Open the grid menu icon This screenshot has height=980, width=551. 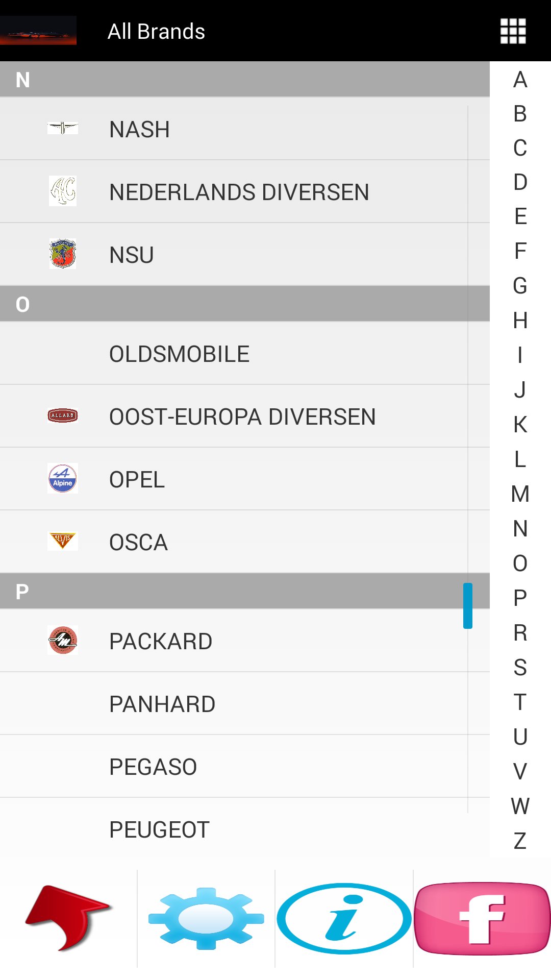click(x=513, y=31)
